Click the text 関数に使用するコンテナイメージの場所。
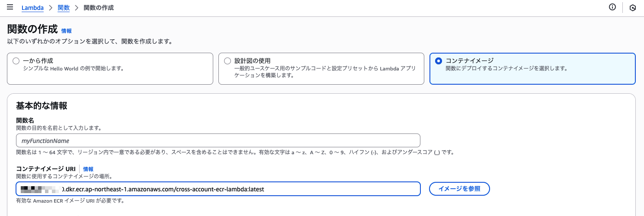 (x=64, y=176)
